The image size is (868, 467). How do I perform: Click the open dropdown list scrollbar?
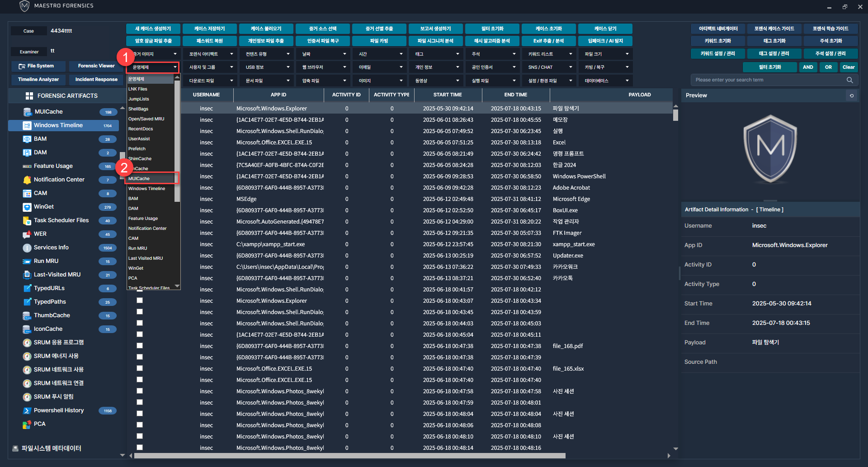pos(177,141)
